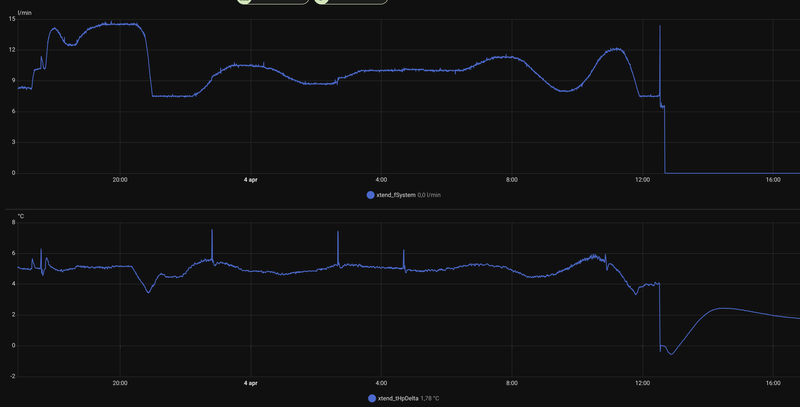Click the 0,0 l/min current value
This screenshot has width=800, height=407.
[429, 195]
